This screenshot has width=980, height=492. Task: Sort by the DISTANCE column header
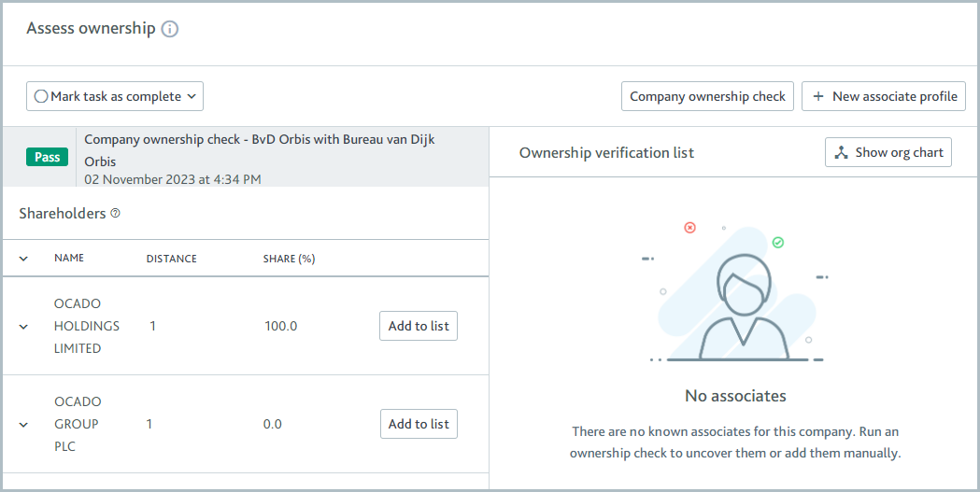pyautogui.click(x=171, y=259)
